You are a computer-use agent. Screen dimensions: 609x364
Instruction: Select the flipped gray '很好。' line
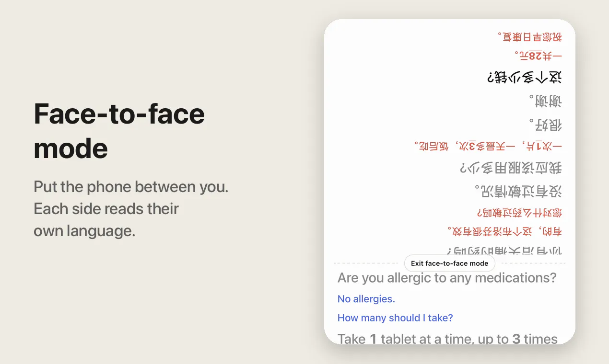[546, 125]
